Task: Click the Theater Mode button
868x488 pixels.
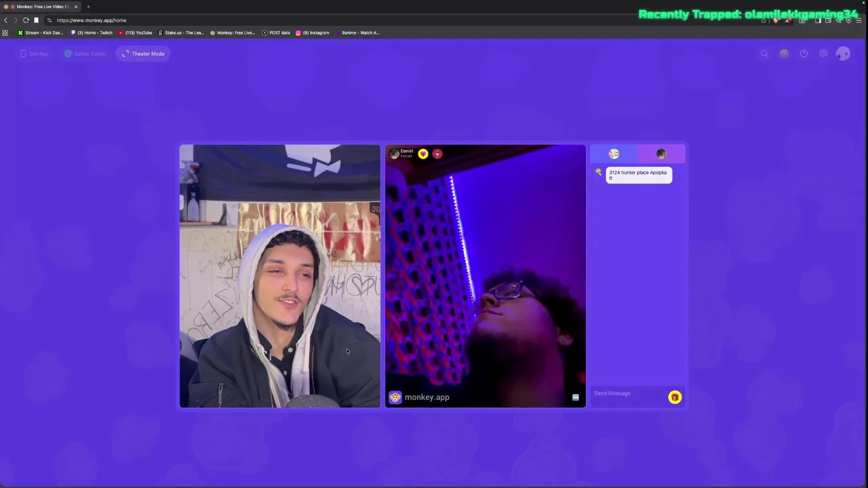Action: (144, 54)
